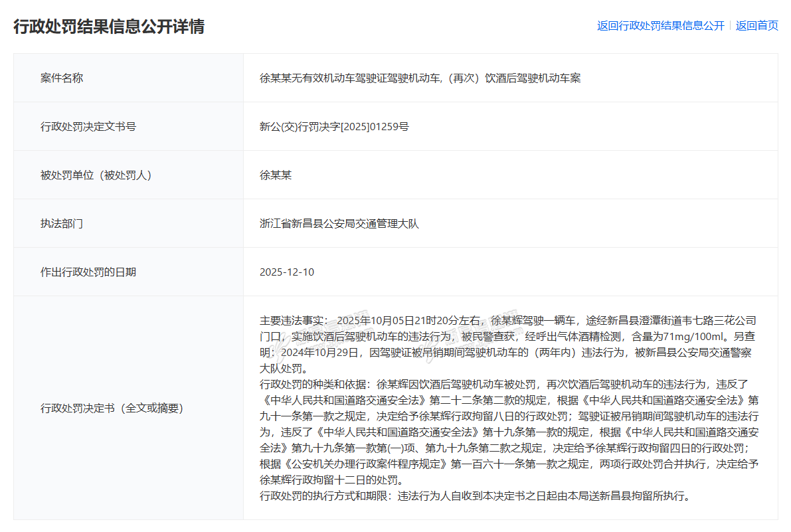Select the 执法部门 row label
Image resolution: width=791 pixels, height=532 pixels.
(x=62, y=224)
